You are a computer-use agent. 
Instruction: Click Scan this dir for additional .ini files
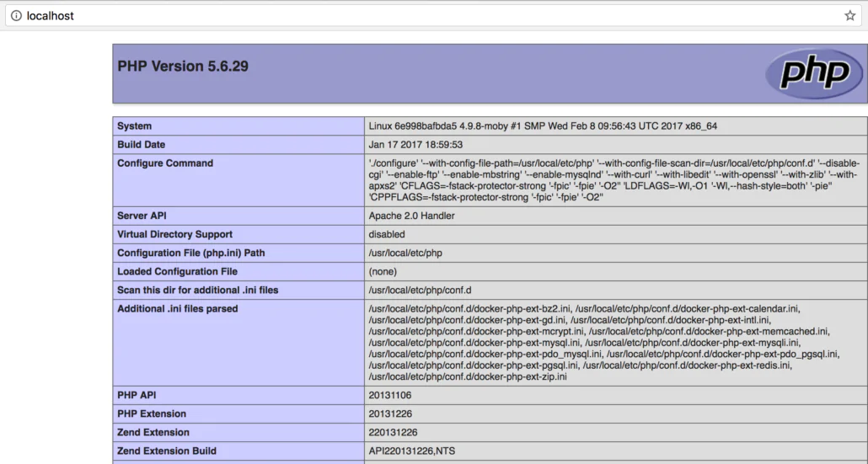pos(198,291)
